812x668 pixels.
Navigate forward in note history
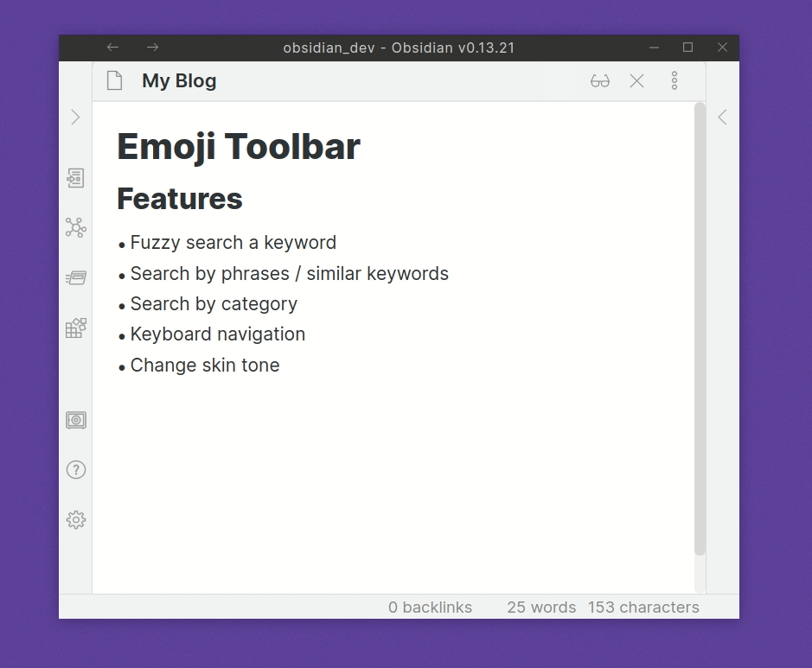[151, 48]
